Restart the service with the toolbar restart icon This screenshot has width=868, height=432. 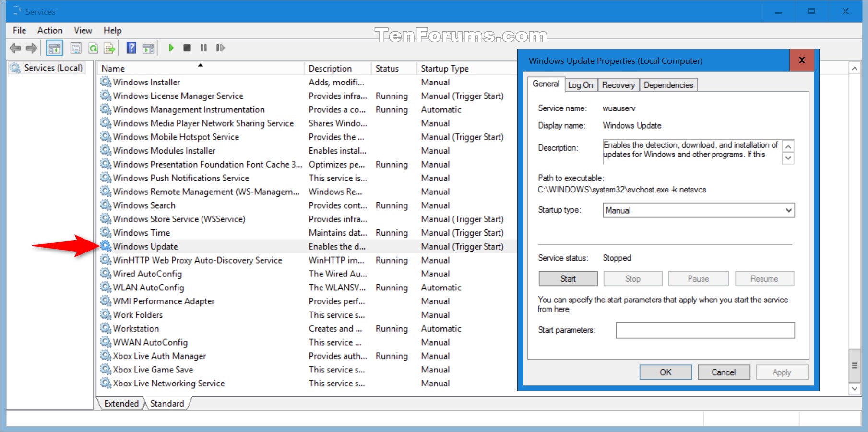click(x=221, y=48)
